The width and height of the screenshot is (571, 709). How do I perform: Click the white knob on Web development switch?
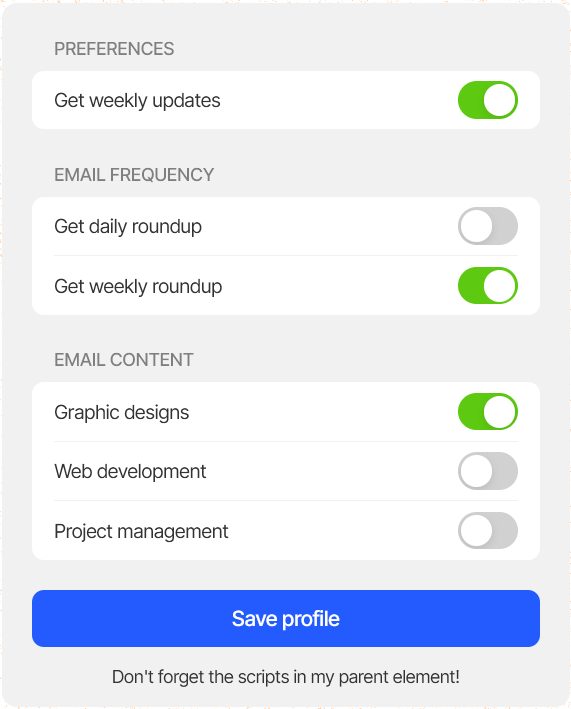coord(476,471)
